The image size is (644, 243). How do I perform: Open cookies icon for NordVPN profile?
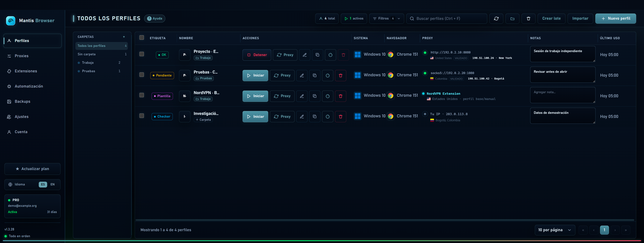(328, 96)
